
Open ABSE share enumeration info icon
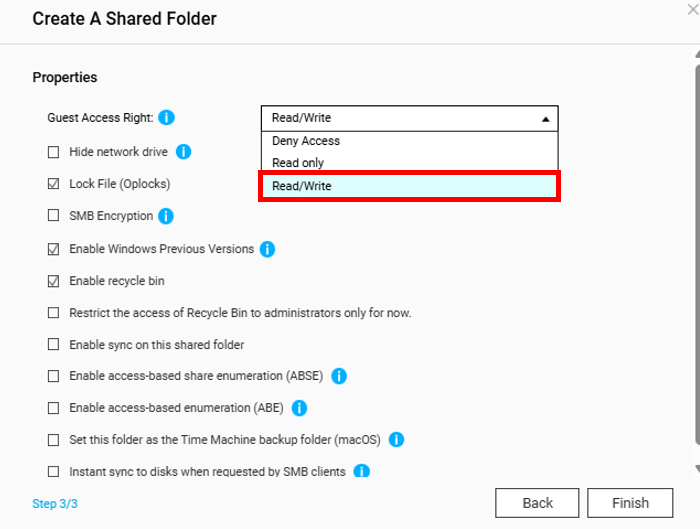pyautogui.click(x=339, y=376)
